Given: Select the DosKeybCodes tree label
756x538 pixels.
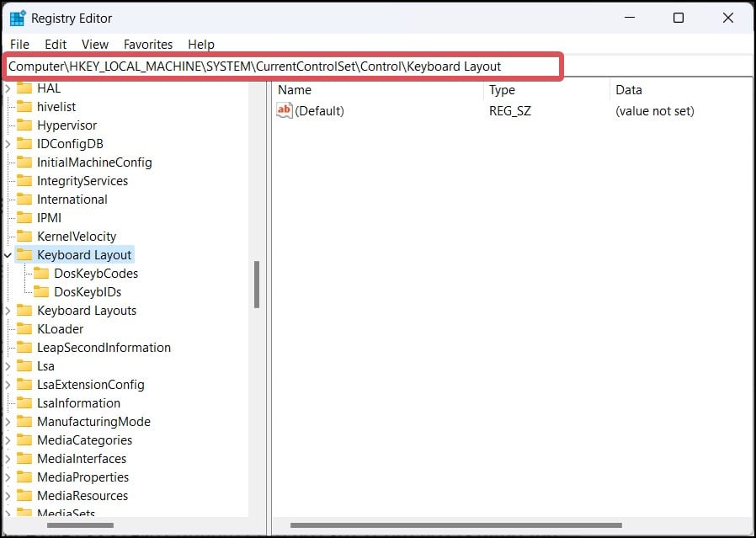Looking at the screenshot, I should click(96, 274).
